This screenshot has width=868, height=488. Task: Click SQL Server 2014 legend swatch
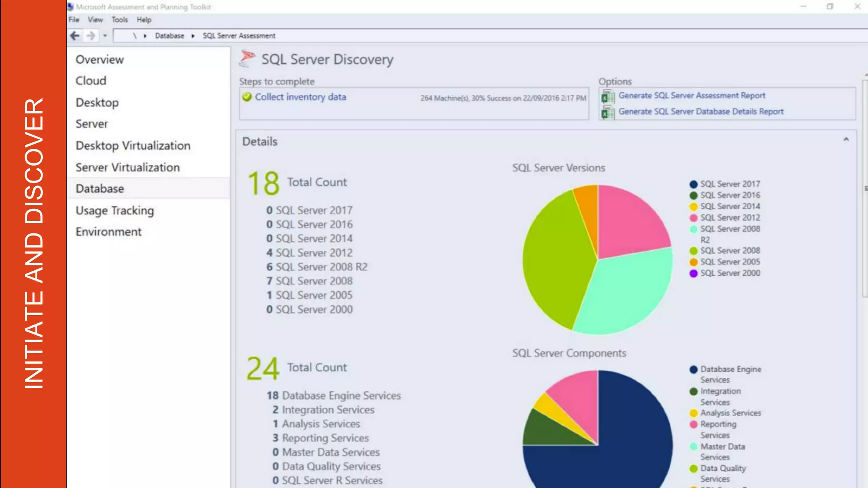(x=693, y=207)
